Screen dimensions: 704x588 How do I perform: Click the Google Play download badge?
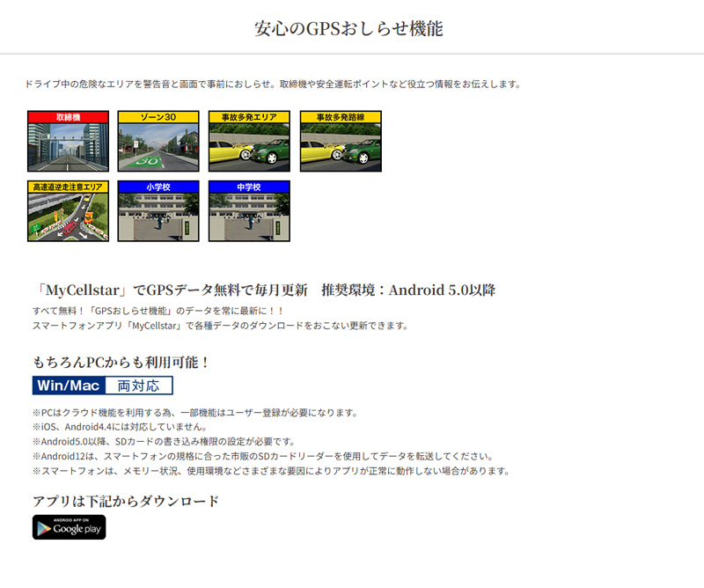[69, 527]
